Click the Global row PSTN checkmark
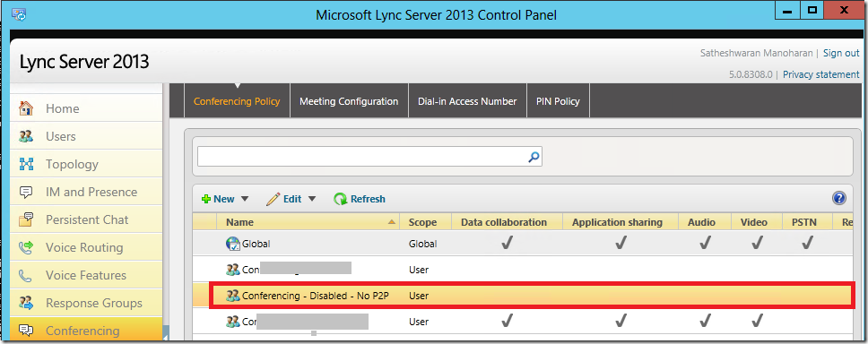The image size is (868, 344). 808,243
